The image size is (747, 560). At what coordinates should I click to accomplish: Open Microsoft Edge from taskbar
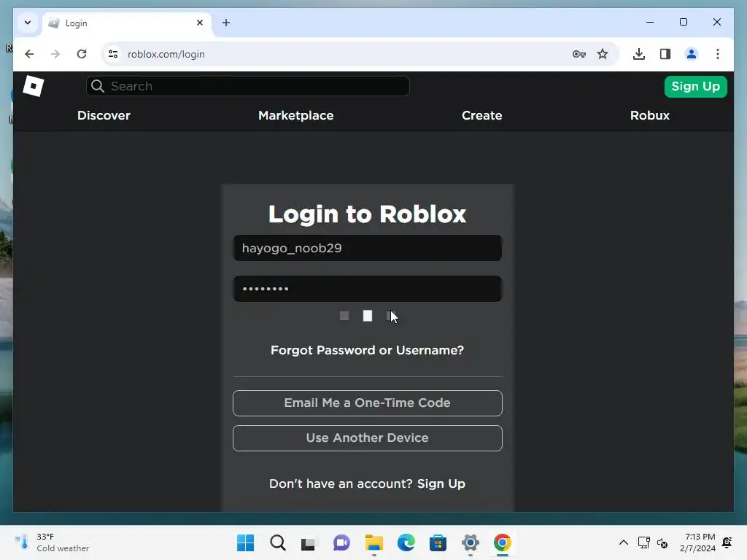406,542
